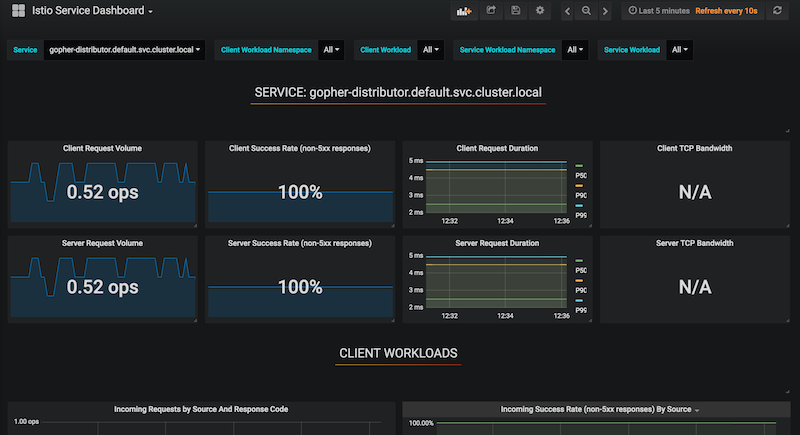The height and width of the screenshot is (435, 800).
Task: Open Server Request Duration panel title
Action: pos(497,243)
